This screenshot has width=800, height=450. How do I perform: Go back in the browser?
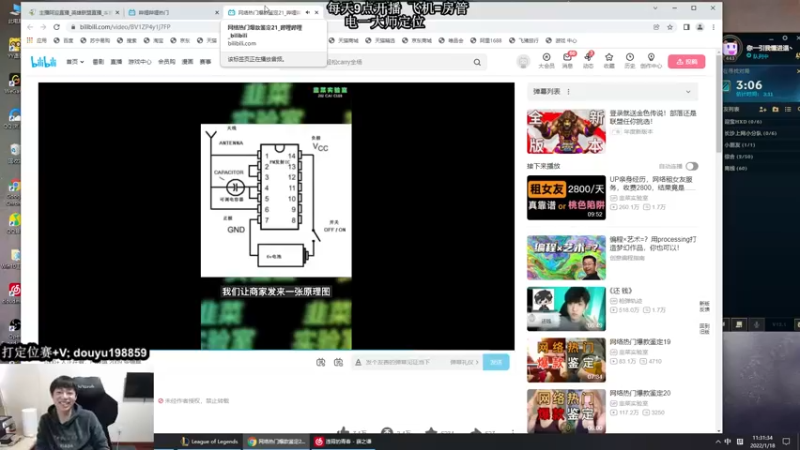[30, 27]
